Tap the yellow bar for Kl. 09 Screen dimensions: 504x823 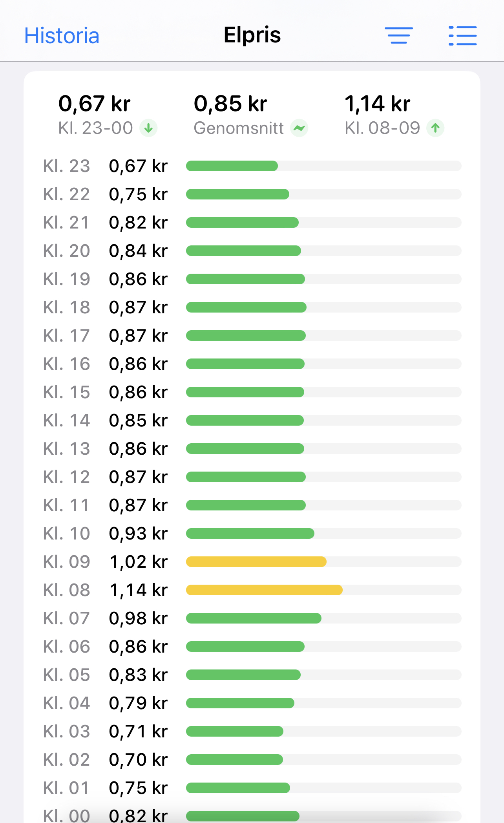pos(256,562)
